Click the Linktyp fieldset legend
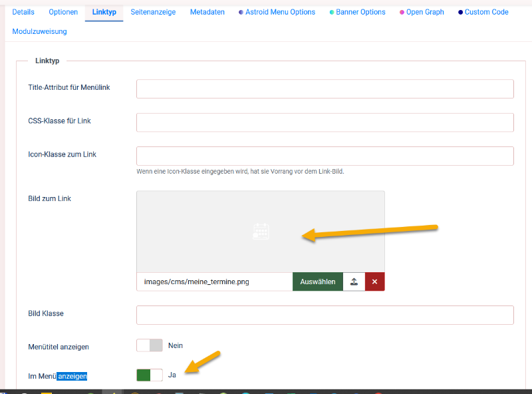 (x=47, y=61)
